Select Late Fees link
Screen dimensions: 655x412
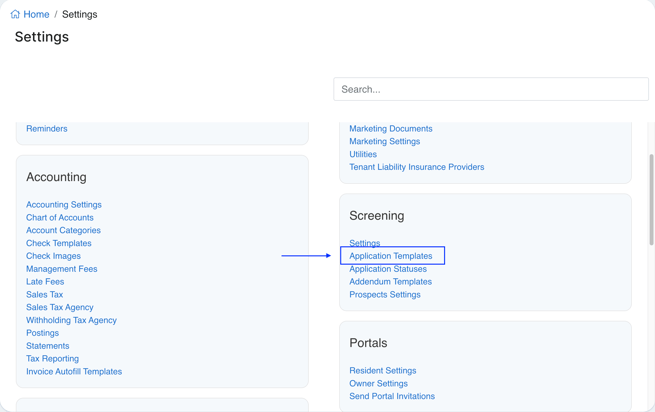[45, 282]
